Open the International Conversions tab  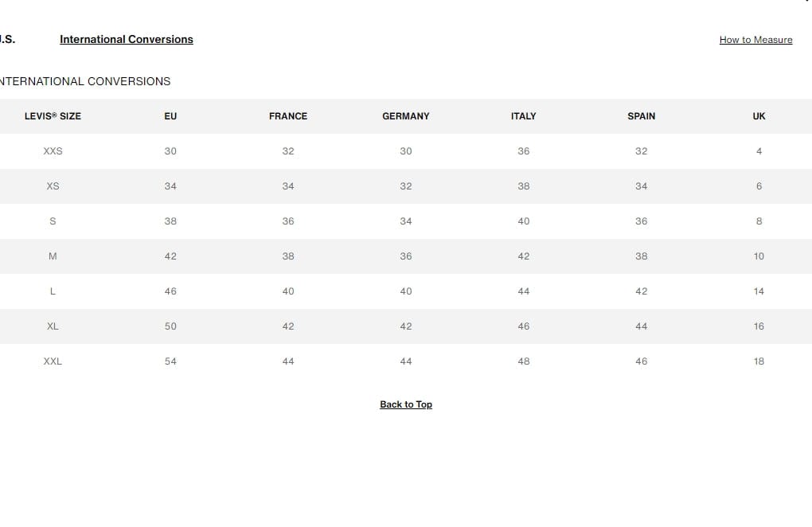tap(127, 39)
